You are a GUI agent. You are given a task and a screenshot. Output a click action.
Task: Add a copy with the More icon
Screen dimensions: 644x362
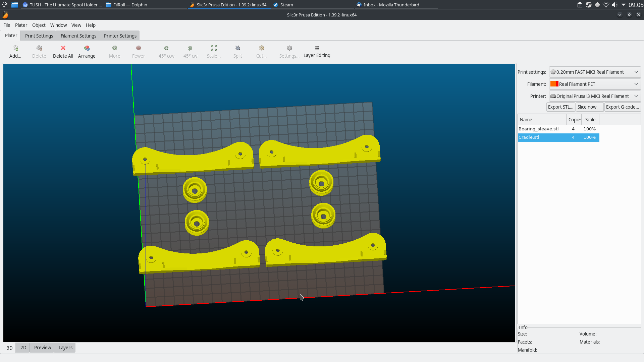tap(115, 48)
